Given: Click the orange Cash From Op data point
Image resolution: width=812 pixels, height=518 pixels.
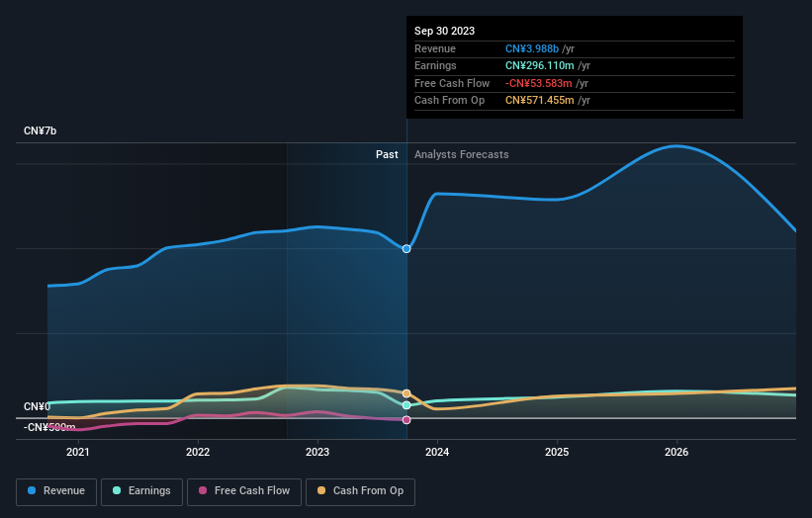Looking at the screenshot, I should 406,393.
